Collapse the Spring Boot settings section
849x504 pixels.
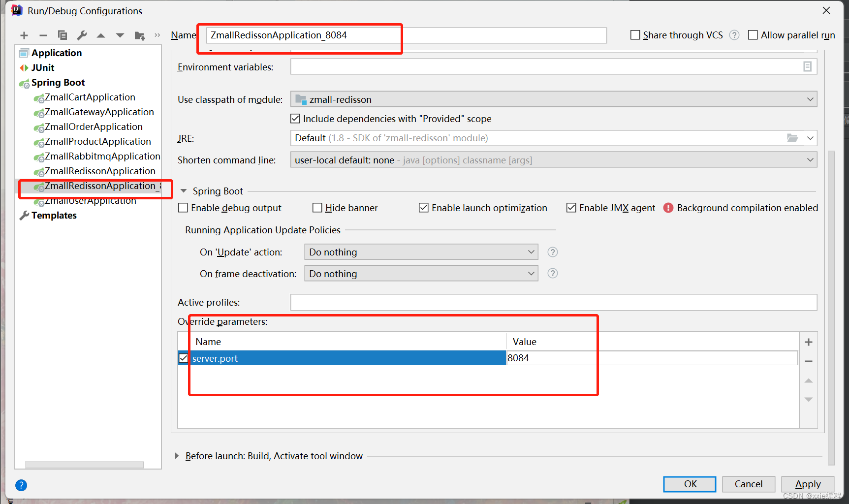click(184, 191)
